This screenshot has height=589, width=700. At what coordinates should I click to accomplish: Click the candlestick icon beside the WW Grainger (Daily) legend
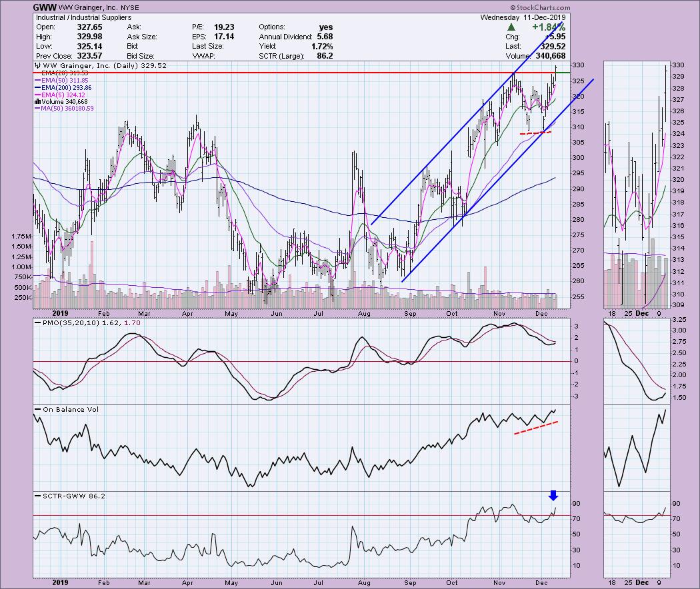click(x=37, y=65)
